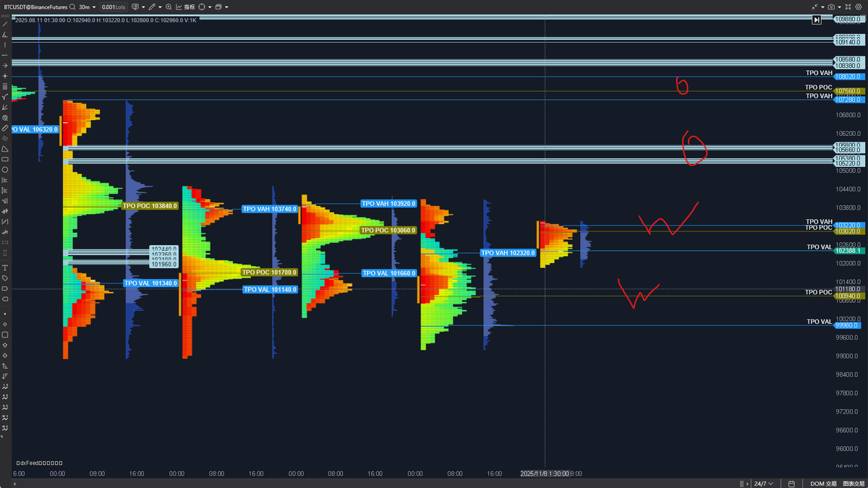Click the dxFeed data attribution text
Screen dimensions: 868x488
pos(39,463)
